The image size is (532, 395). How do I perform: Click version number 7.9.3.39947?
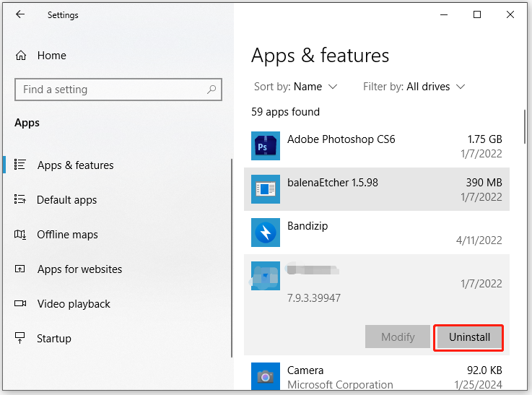point(314,298)
